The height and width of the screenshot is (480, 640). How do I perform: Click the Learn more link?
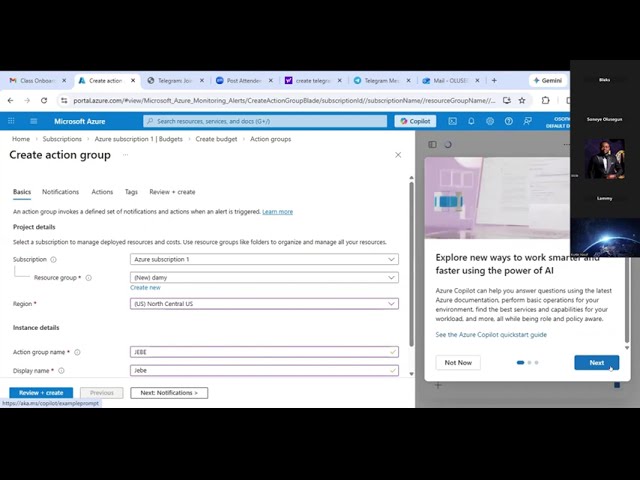click(x=278, y=211)
